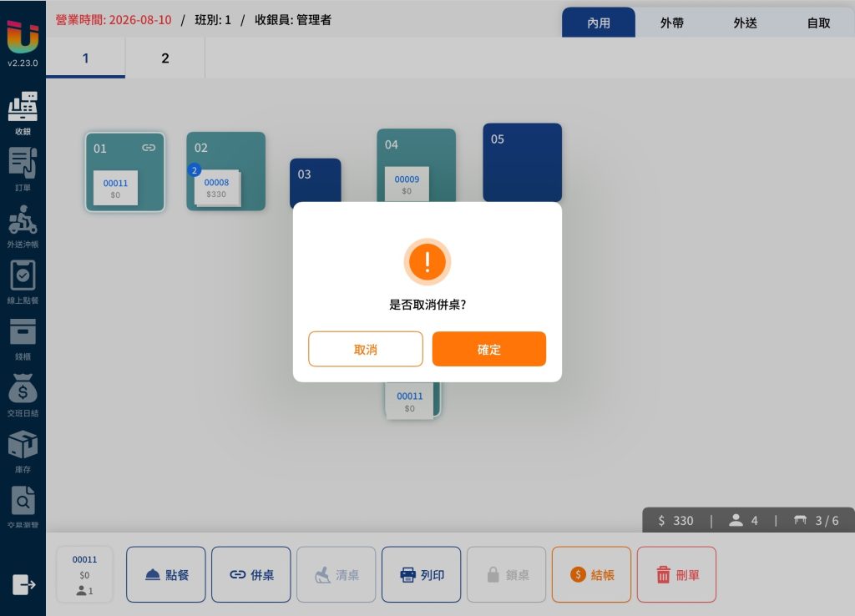Click the logout icon at sidebar bottom
The height and width of the screenshot is (616, 855).
pyautogui.click(x=24, y=584)
